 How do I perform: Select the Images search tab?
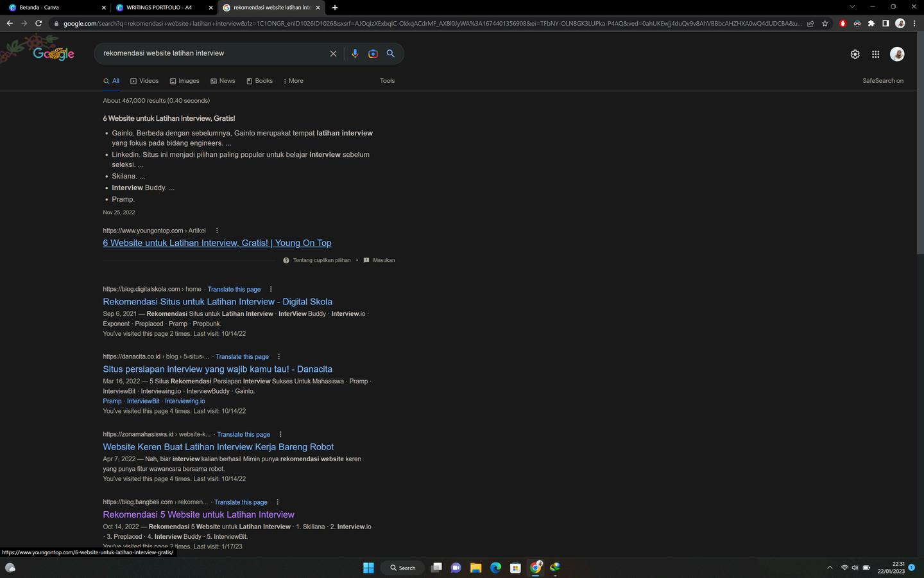[184, 81]
